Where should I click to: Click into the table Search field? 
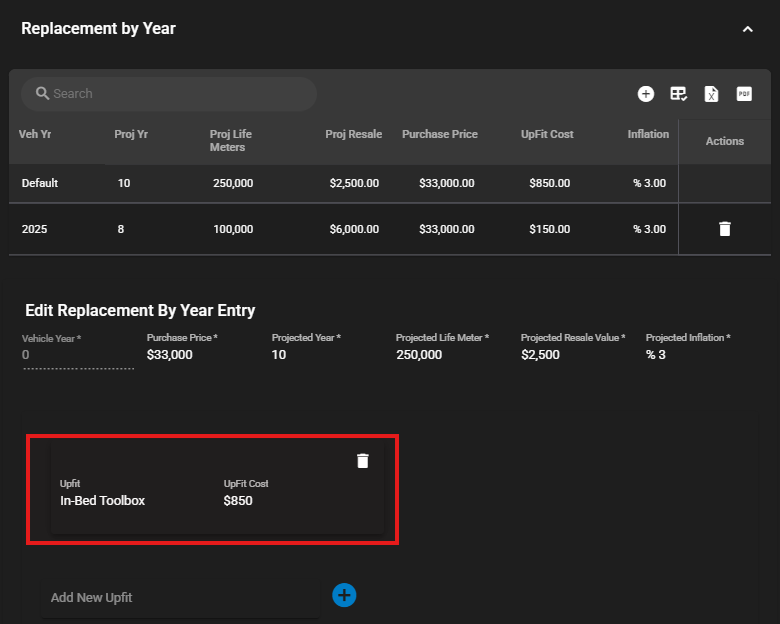pos(180,94)
